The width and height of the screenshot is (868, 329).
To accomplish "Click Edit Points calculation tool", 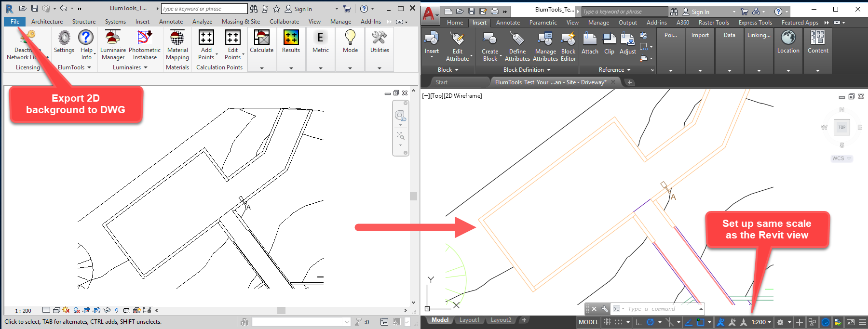I will (x=233, y=45).
